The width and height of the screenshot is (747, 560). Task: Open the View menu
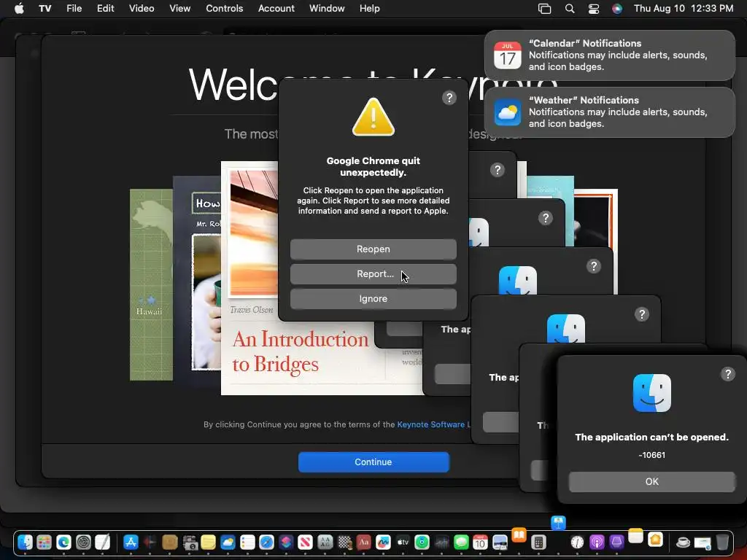click(x=179, y=9)
